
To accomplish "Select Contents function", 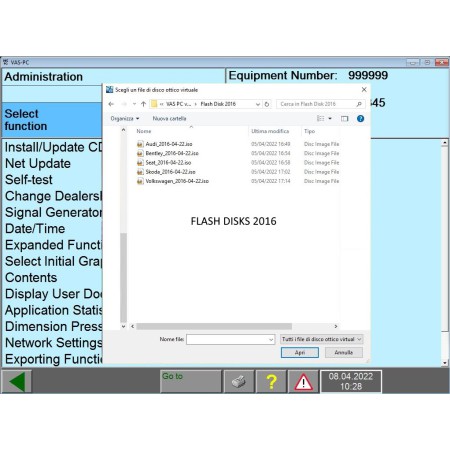I will point(31,278).
